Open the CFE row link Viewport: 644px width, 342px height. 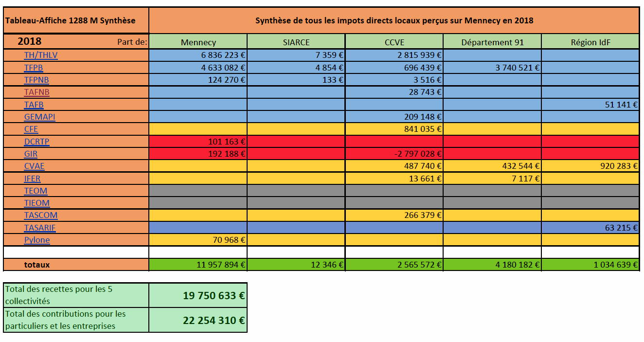pos(31,129)
